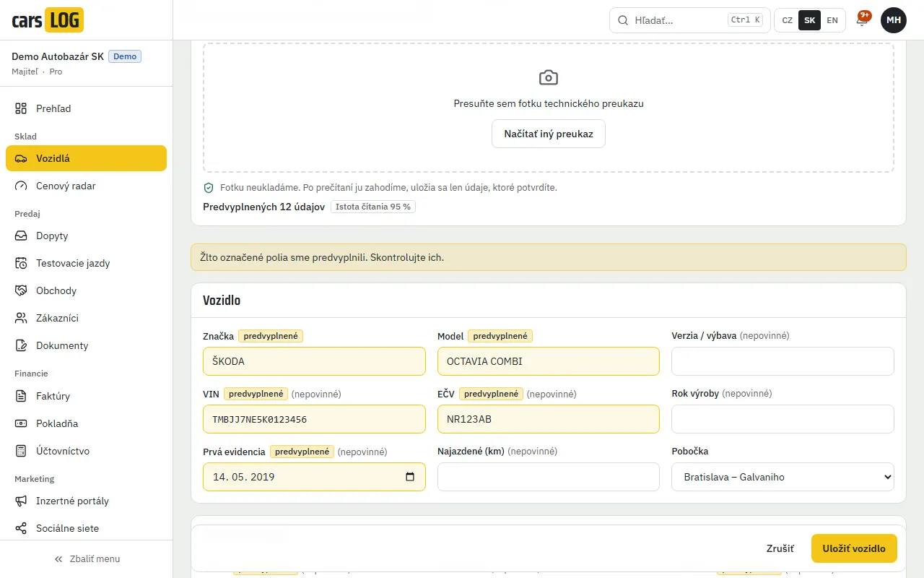Click the Pro plan label under account name
Image resolution: width=924 pixels, height=578 pixels.
click(x=56, y=72)
